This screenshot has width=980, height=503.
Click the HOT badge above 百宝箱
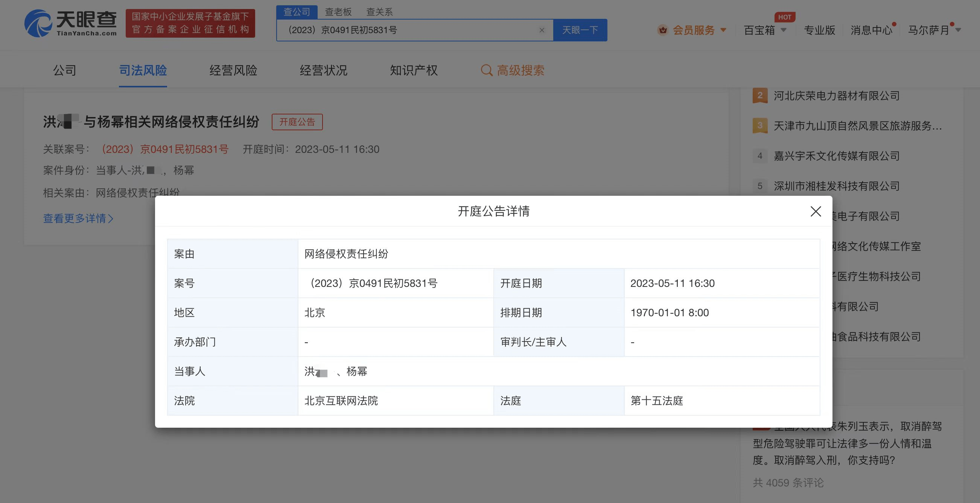pyautogui.click(x=784, y=17)
